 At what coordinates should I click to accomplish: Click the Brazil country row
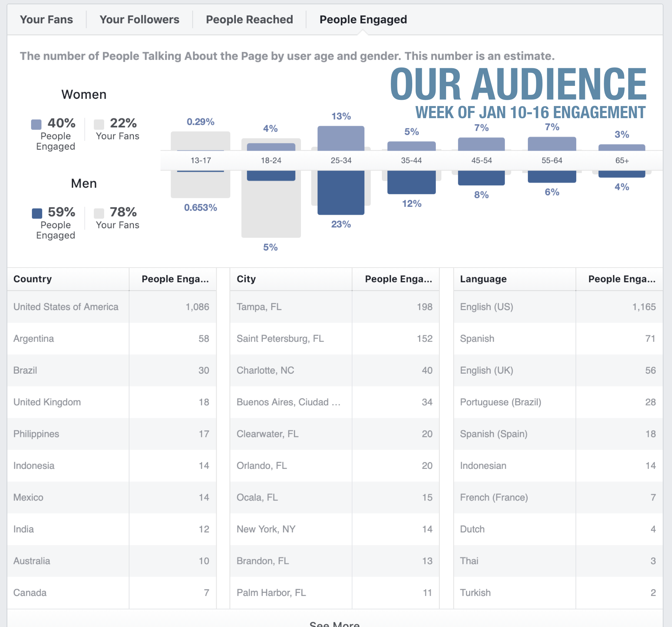point(112,370)
